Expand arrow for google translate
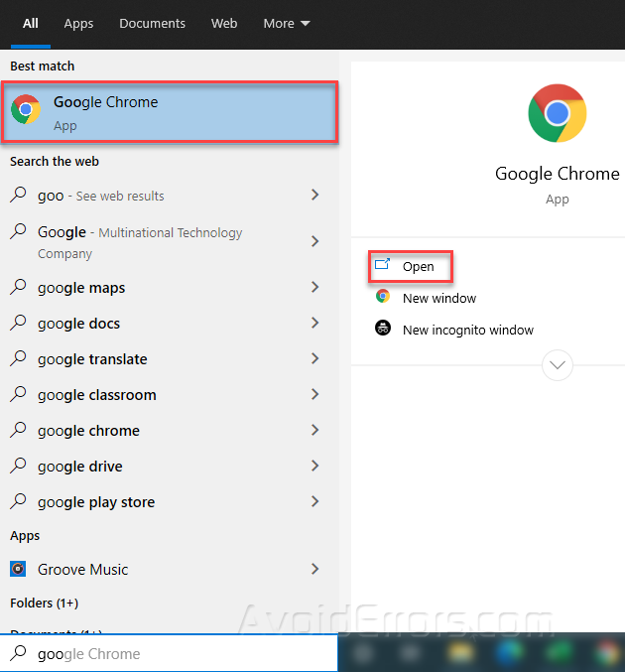 tap(314, 358)
